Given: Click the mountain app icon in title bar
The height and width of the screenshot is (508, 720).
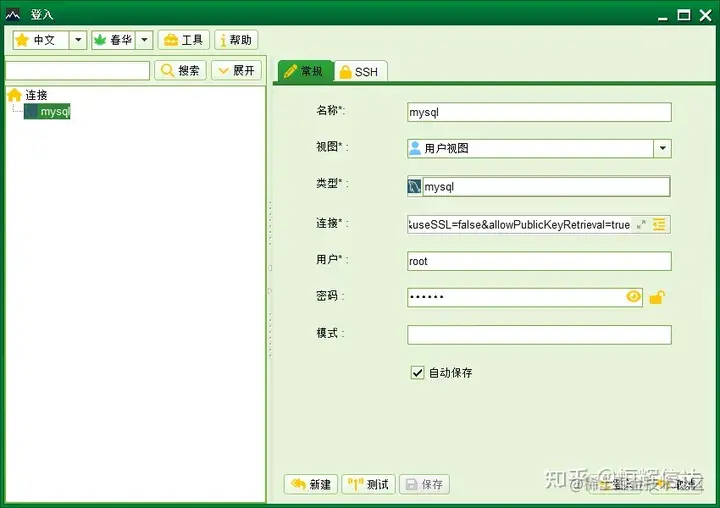Looking at the screenshot, I should [x=12, y=15].
